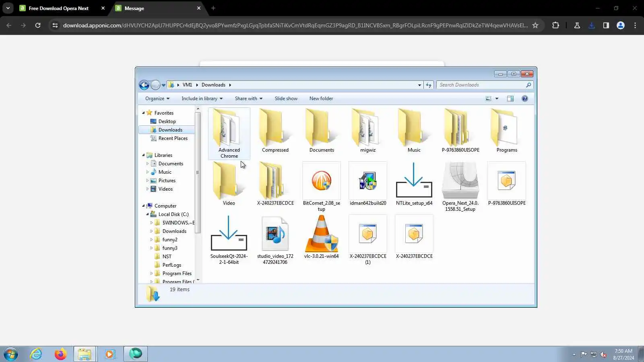Select NTLite_setup_x64 file

pyautogui.click(x=414, y=184)
